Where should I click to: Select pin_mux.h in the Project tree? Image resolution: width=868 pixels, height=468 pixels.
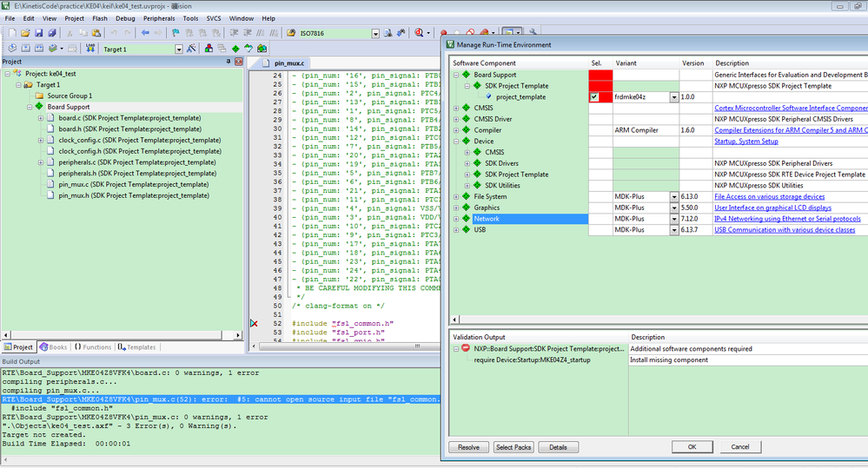tap(134, 195)
